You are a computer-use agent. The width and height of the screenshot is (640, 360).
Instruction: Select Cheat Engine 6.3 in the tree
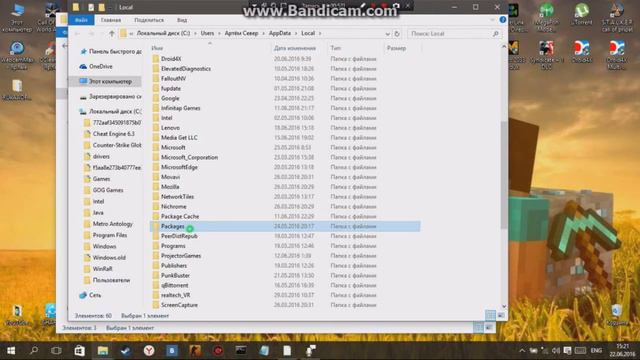(x=113, y=134)
